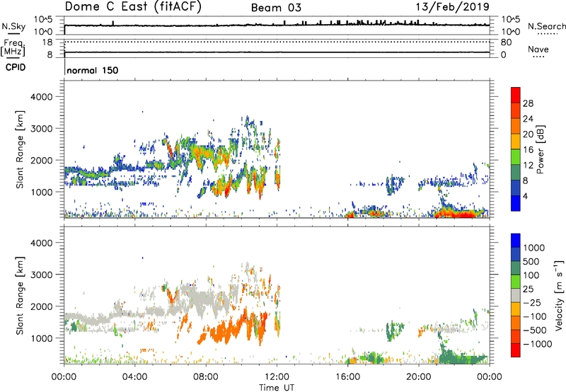Click the "04:00" time tick label

[x=134, y=377]
